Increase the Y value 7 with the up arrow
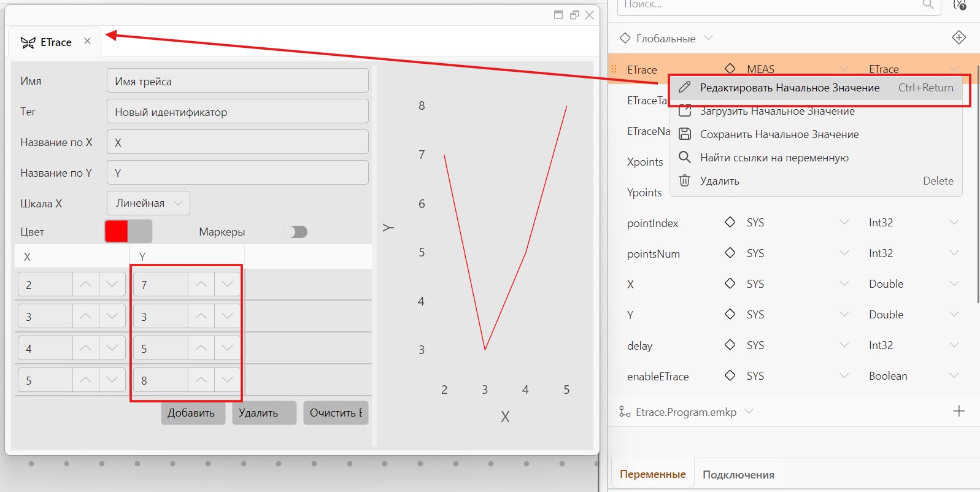980x492 pixels. click(201, 284)
